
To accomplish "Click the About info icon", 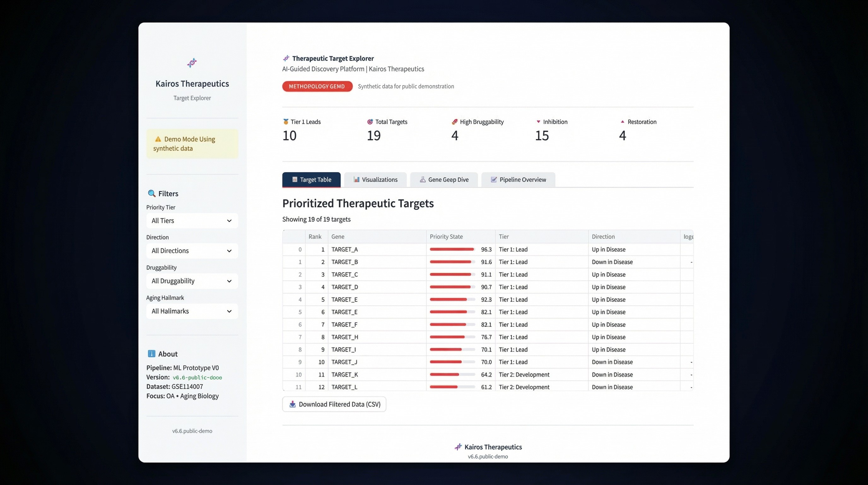I will pyautogui.click(x=151, y=353).
